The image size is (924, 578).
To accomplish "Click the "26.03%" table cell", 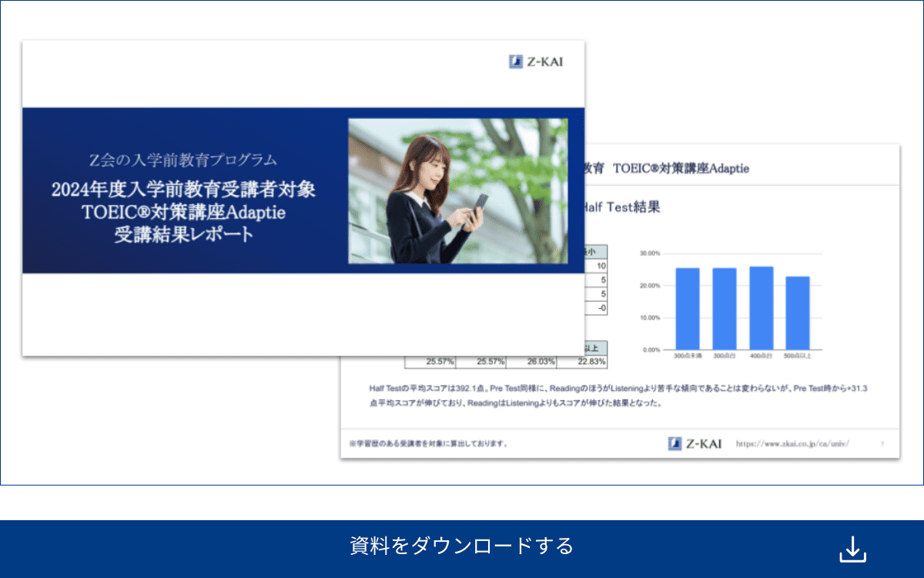I will tap(531, 361).
